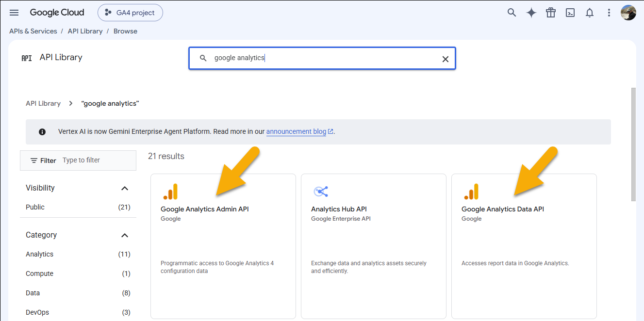This screenshot has height=321, width=644.
Task: Click the magnifier icon inside search box
Action: coord(203,58)
